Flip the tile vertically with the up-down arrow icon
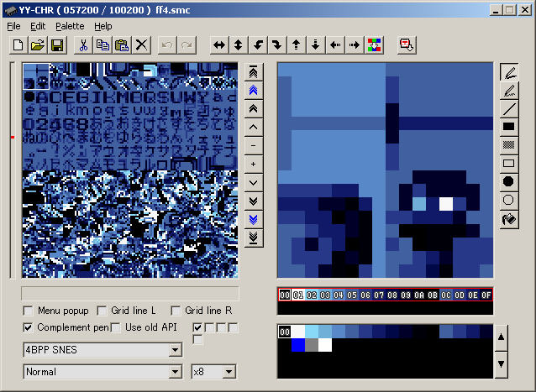 (x=239, y=45)
